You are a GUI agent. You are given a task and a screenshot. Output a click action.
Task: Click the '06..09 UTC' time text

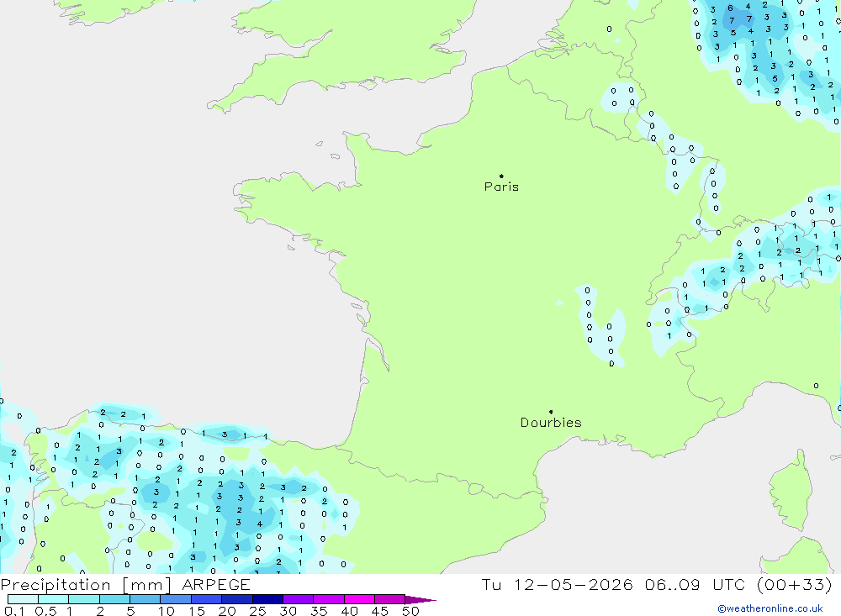(x=697, y=584)
